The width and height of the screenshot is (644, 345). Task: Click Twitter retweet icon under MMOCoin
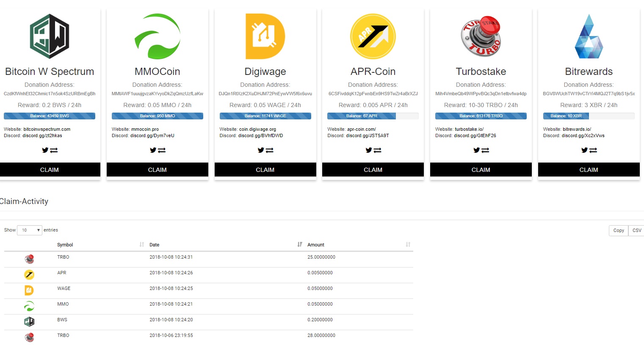click(x=158, y=150)
